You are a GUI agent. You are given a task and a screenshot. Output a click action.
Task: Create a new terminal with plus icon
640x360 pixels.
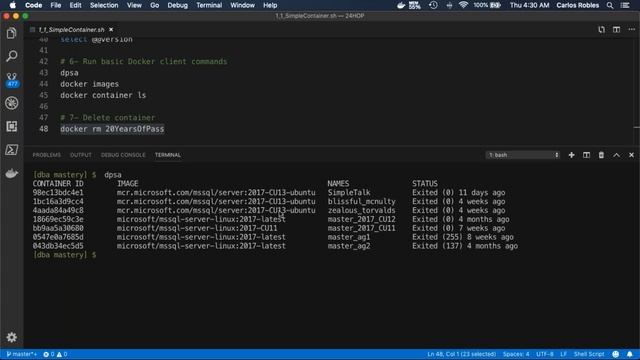tap(571, 155)
